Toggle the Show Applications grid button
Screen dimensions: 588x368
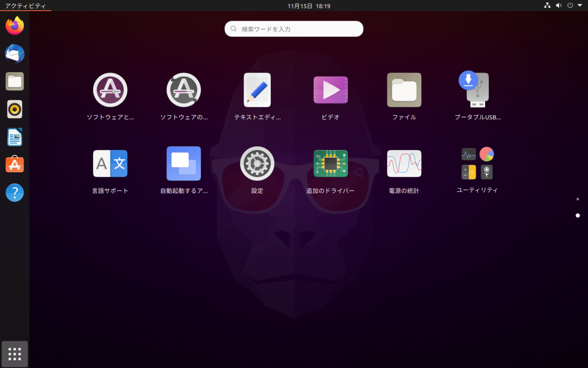(x=15, y=354)
